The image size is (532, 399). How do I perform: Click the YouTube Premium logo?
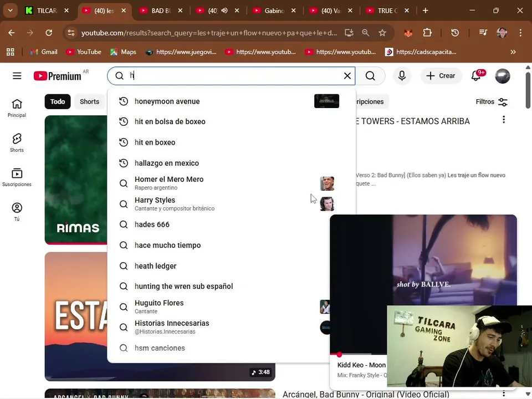click(x=58, y=76)
